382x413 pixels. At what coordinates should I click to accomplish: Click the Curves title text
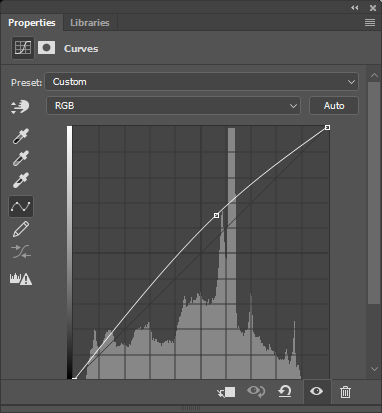pos(81,49)
